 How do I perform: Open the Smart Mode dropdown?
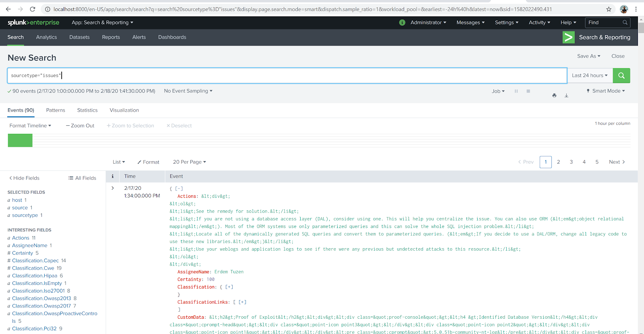point(606,91)
